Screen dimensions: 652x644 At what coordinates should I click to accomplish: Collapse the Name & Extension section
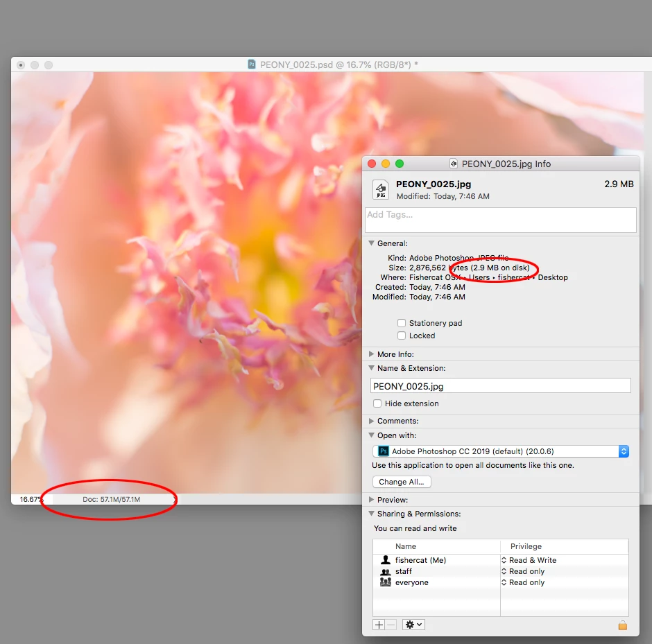coord(371,367)
